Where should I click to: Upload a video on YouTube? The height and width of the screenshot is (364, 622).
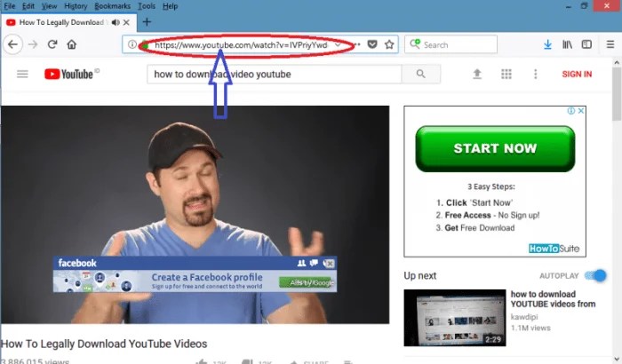477,75
